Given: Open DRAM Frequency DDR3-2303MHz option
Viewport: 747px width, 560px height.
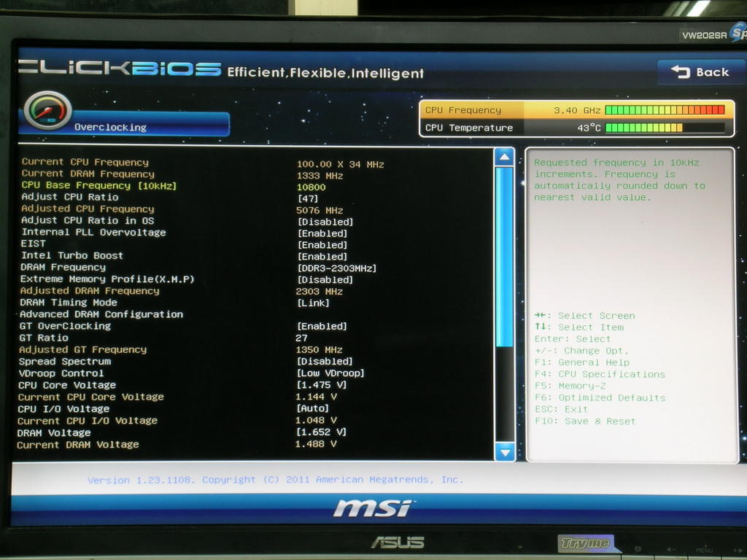Looking at the screenshot, I should tap(336, 268).
